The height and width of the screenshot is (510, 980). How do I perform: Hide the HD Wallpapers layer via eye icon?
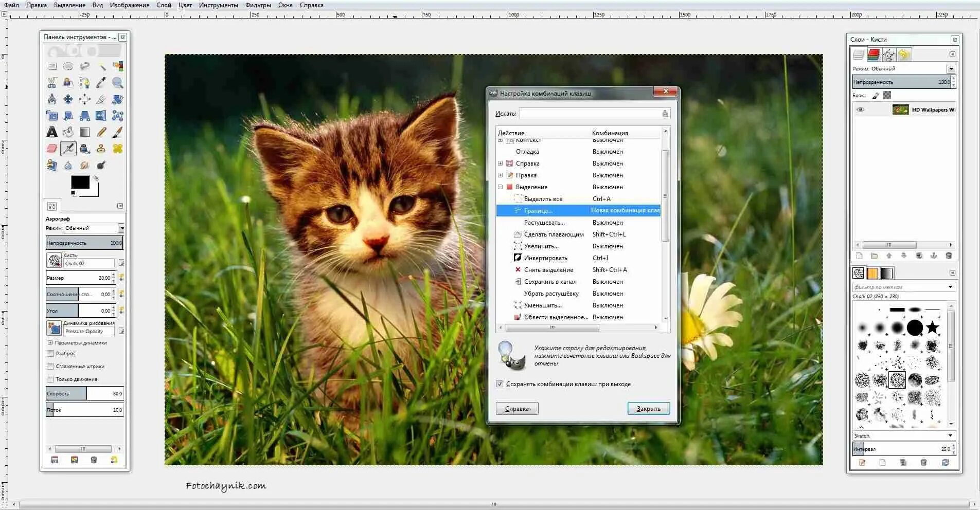(860, 110)
